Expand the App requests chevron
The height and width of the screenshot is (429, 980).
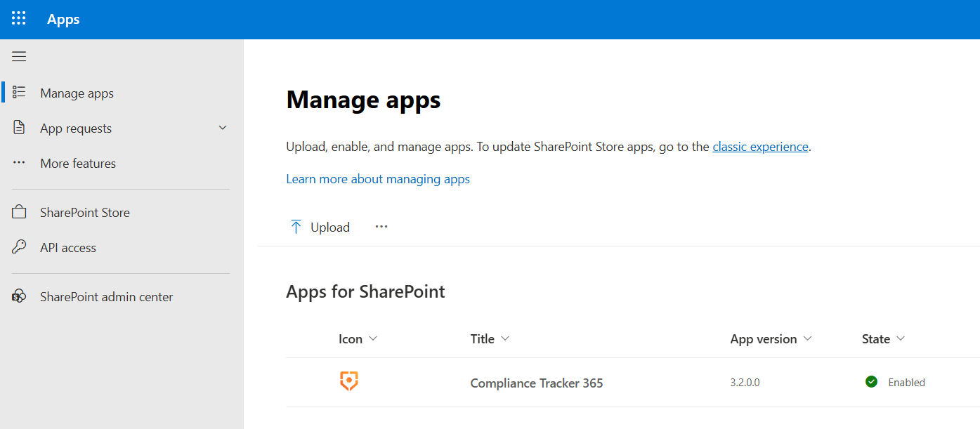(x=223, y=128)
